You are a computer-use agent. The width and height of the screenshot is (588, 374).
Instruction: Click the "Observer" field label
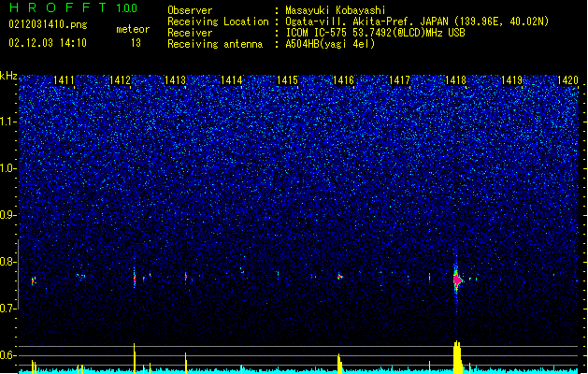click(x=190, y=10)
